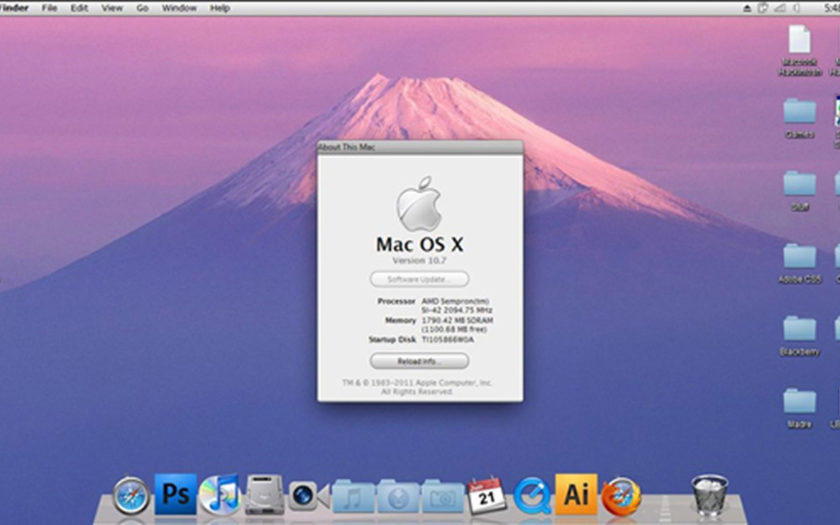Open Firefox from the dock
Viewport: 840px width, 525px height.
(621, 496)
